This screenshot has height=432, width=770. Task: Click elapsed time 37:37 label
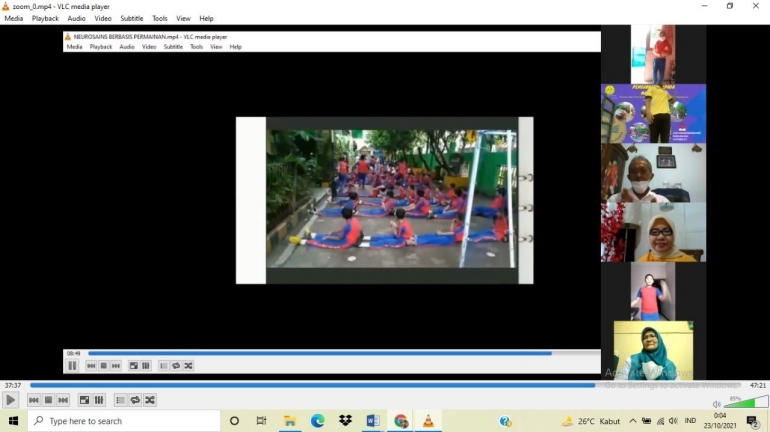[13, 385]
